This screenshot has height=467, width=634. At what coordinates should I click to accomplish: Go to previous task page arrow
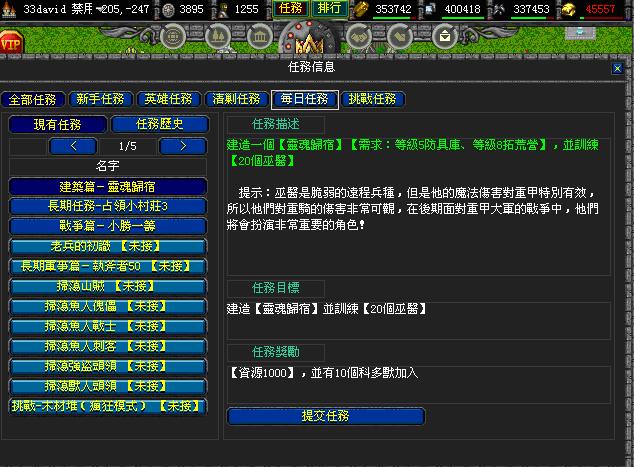pyautogui.click(x=76, y=146)
